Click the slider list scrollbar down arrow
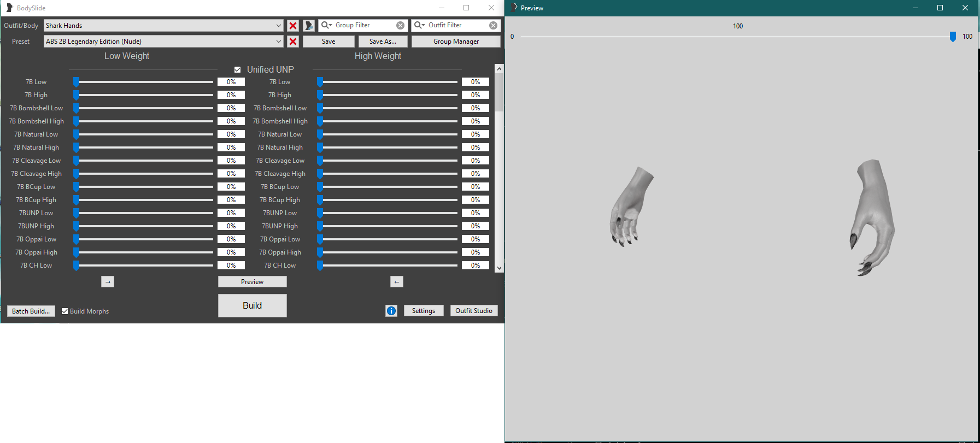Image resolution: width=980 pixels, height=443 pixels. pyautogui.click(x=499, y=268)
